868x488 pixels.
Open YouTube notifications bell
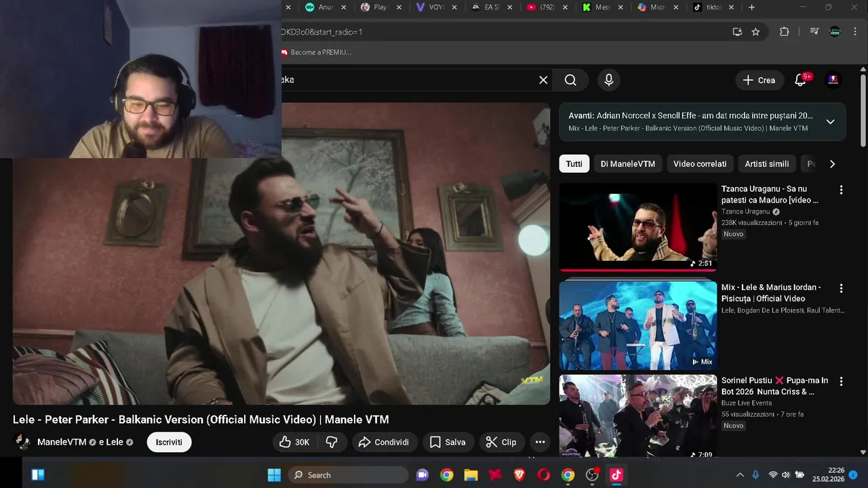pos(800,80)
